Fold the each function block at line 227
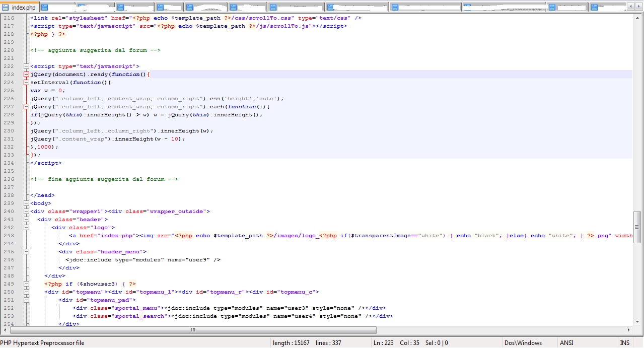Image resolution: width=644 pixels, height=348 pixels. (26, 106)
